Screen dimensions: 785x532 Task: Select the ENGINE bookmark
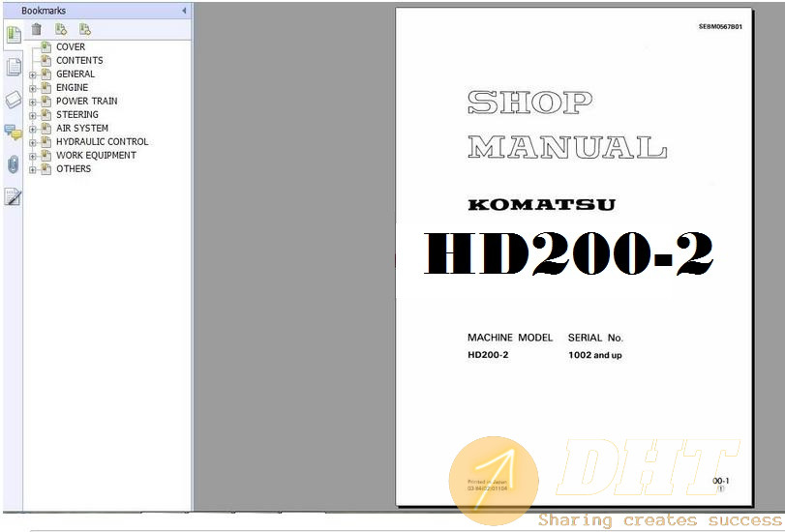(x=72, y=88)
